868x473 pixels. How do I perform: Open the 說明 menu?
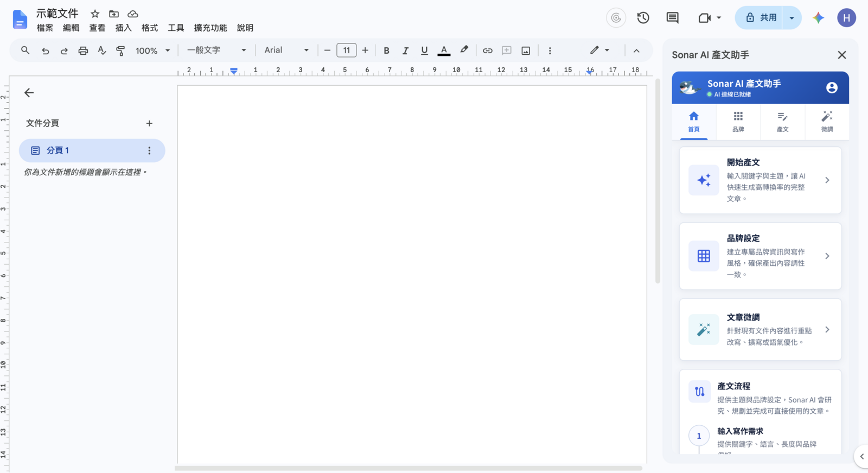point(245,28)
